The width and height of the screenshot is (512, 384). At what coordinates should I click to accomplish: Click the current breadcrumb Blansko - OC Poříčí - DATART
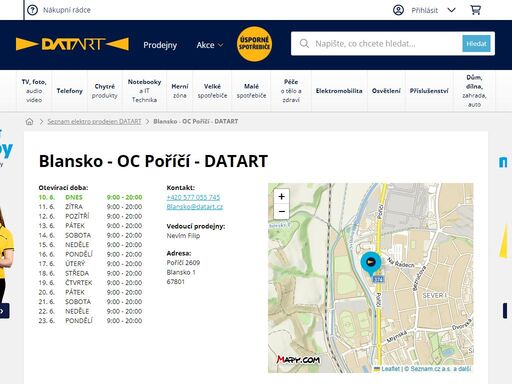pos(196,121)
